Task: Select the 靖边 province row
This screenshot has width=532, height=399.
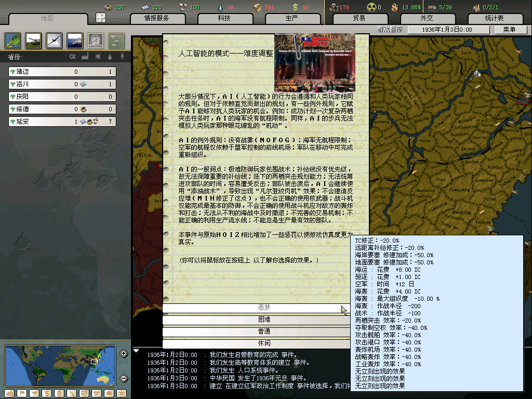Action: pyautogui.click(x=62, y=72)
